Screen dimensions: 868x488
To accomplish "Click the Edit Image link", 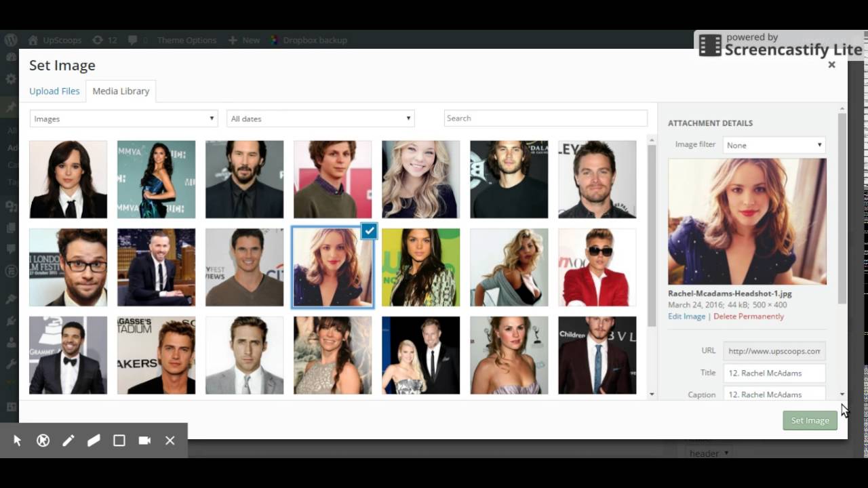I will (686, 317).
